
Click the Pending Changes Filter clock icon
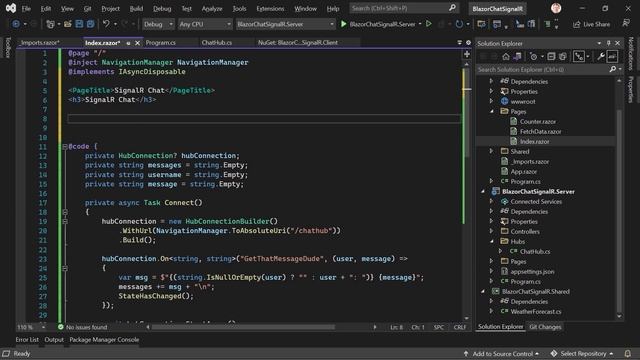533,57
